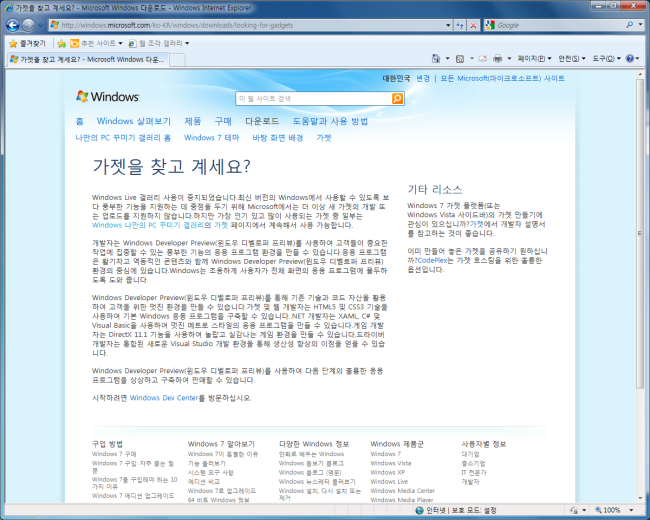Viewport: 650px width, 520px height.
Task: Click the Help question mark icon
Action: (x=630, y=59)
